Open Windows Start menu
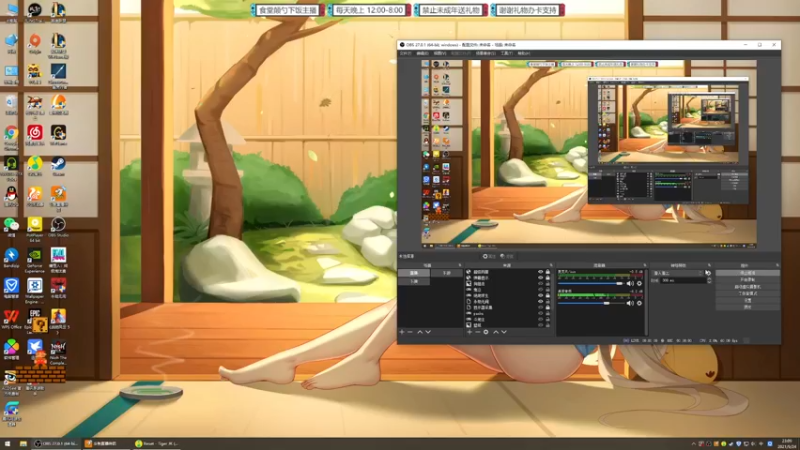This screenshot has width=800, height=450. click(x=8, y=443)
